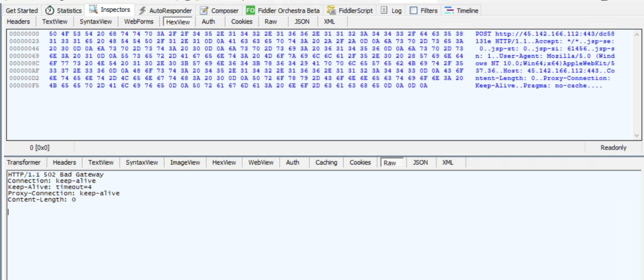
Task: Click the 0 [0x0] offset indicator
Action: click(39, 148)
